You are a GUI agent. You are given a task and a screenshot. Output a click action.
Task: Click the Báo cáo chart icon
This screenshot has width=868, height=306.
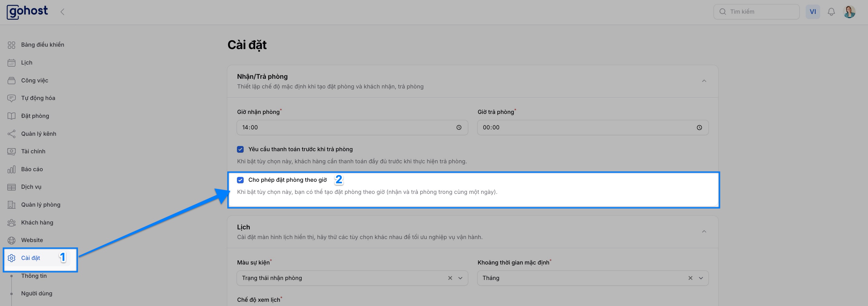12,169
